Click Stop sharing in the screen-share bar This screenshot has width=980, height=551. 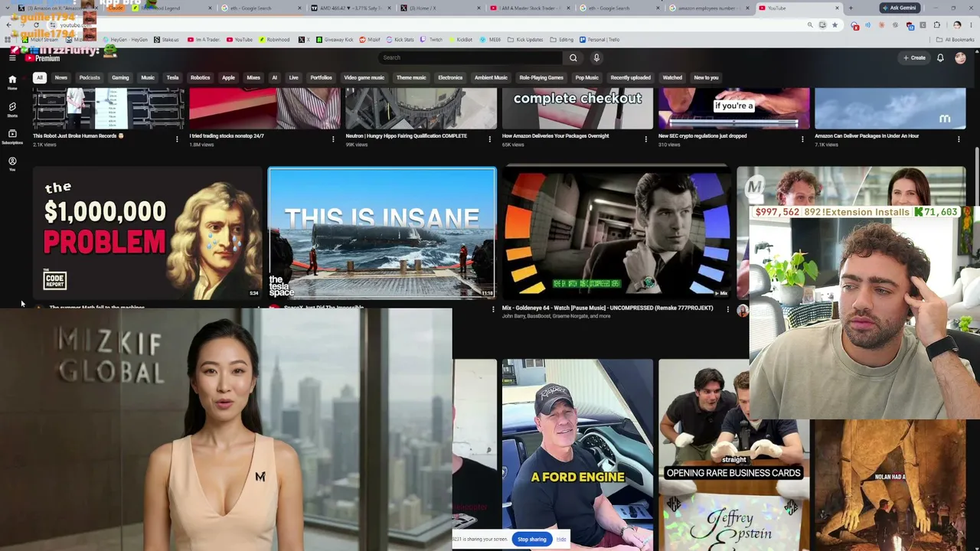pos(531,540)
